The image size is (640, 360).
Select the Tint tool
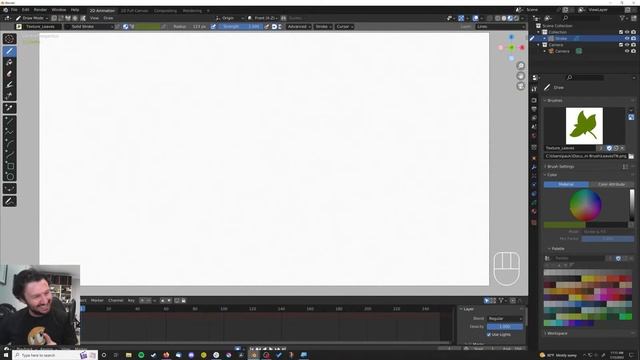click(9, 85)
